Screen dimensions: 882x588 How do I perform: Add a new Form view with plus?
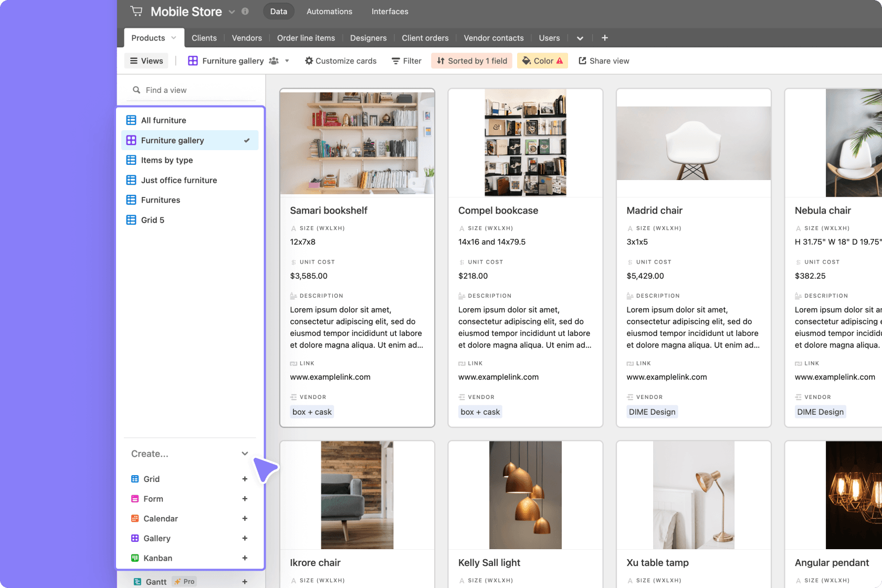pos(245,499)
